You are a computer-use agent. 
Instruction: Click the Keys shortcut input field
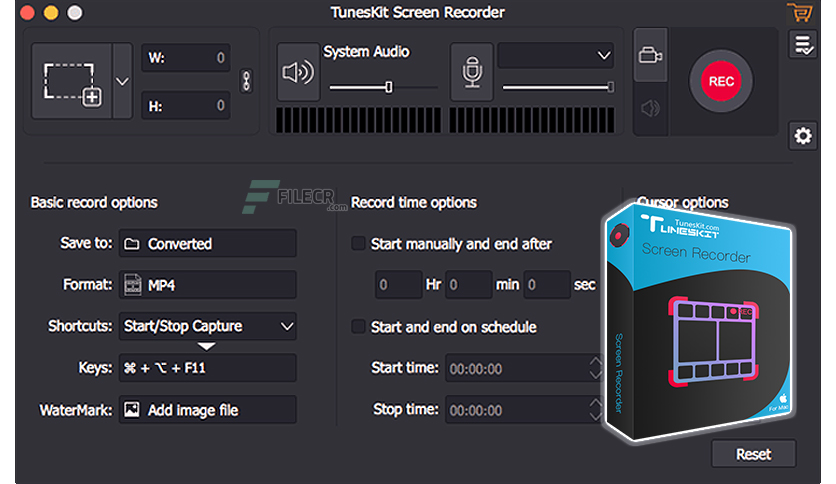(207, 368)
